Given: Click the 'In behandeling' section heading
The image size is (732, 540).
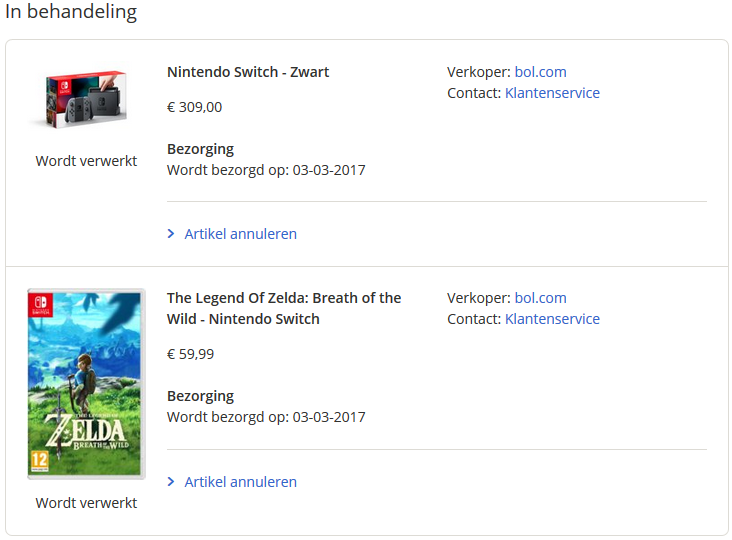Looking at the screenshot, I should click(71, 13).
